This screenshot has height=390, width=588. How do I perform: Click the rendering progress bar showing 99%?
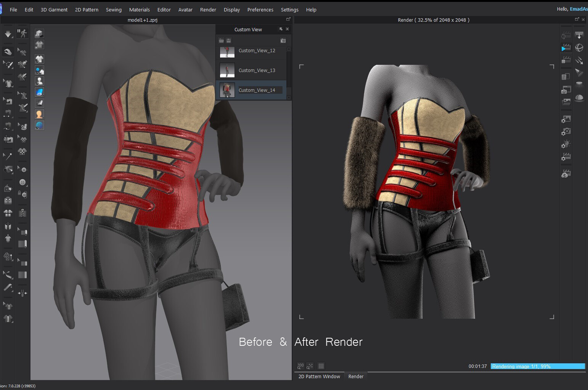[538, 366]
